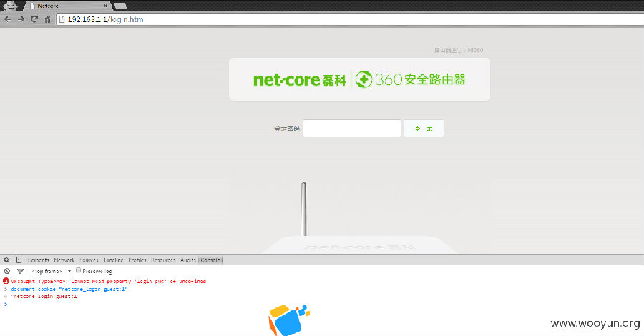The height and width of the screenshot is (336, 644).
Task: Open the DevTools search magnifier icon
Action: point(6,260)
